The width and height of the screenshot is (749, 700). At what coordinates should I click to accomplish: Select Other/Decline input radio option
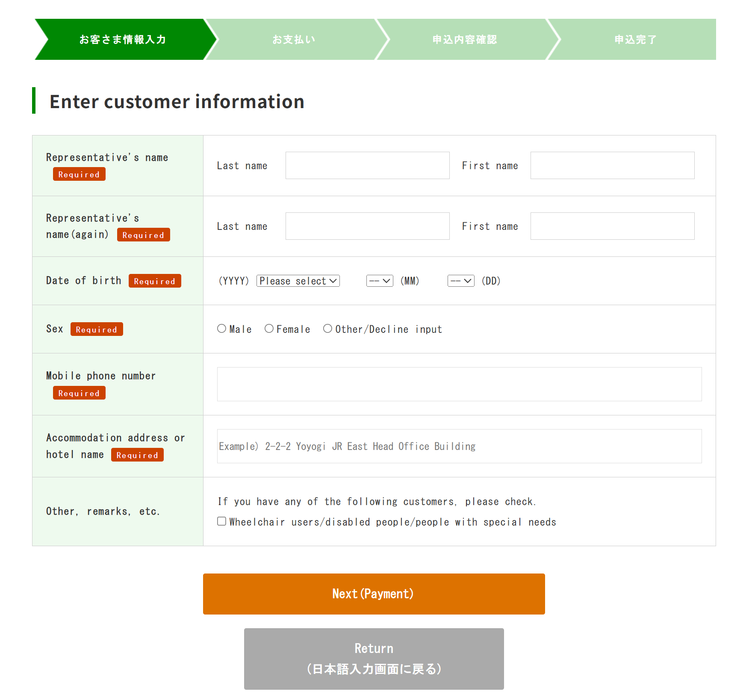pyautogui.click(x=327, y=329)
